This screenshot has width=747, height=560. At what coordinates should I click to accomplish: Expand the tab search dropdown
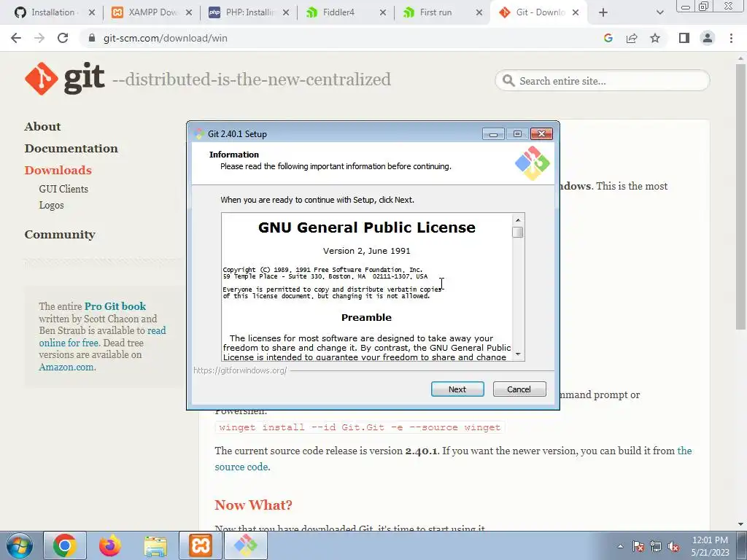(659, 12)
